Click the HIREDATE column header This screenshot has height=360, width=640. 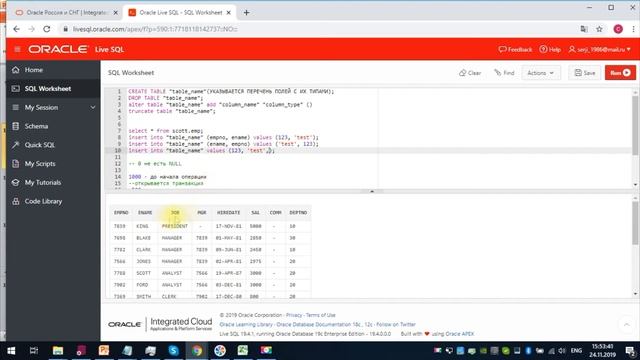tap(229, 213)
